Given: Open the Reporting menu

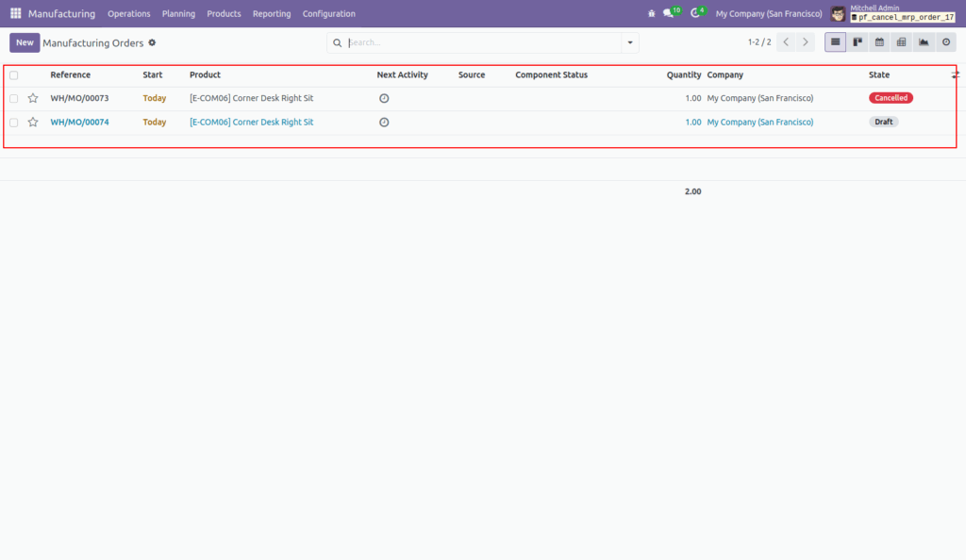Looking at the screenshot, I should tap(272, 13).
